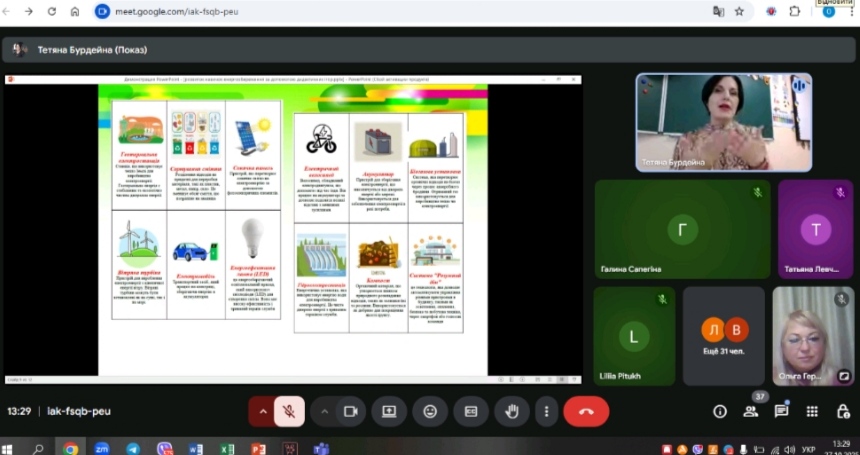
Task: Open meeting details info icon
Action: pos(719,411)
